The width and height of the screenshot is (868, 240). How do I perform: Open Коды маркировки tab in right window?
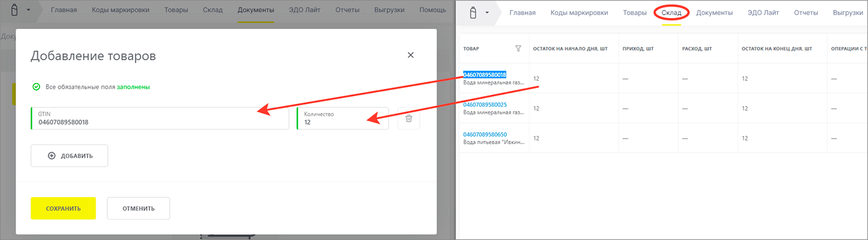[x=579, y=12]
